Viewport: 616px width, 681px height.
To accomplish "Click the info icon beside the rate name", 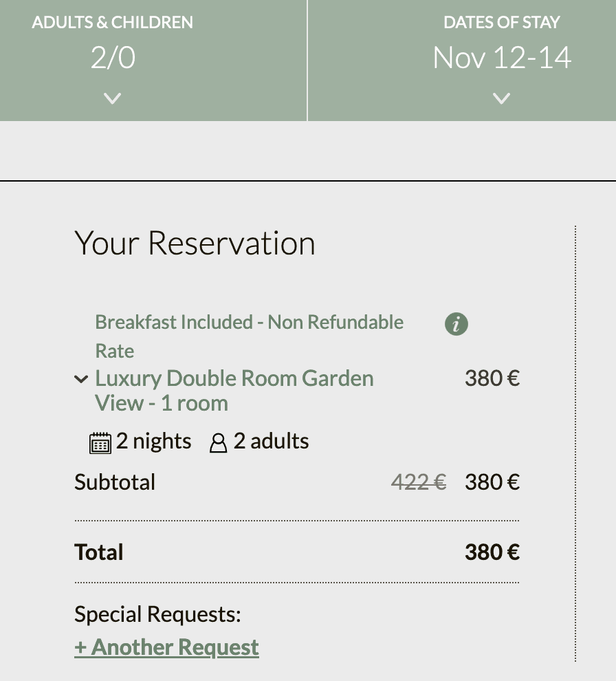I will (456, 323).
